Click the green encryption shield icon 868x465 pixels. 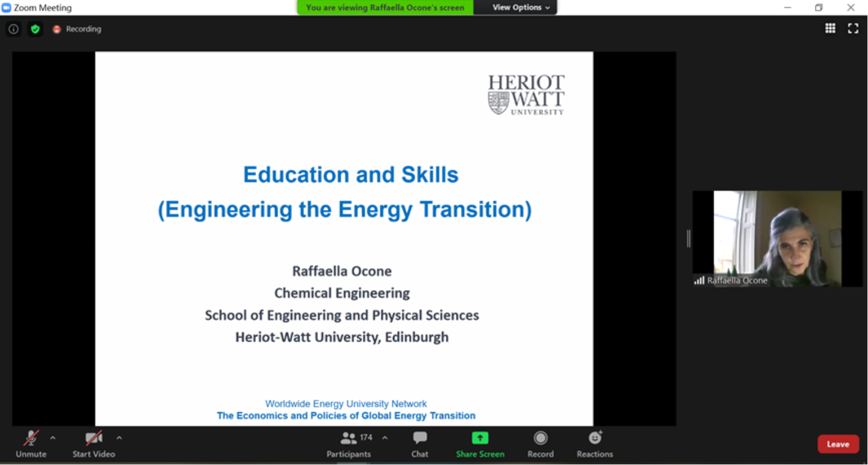tap(35, 29)
